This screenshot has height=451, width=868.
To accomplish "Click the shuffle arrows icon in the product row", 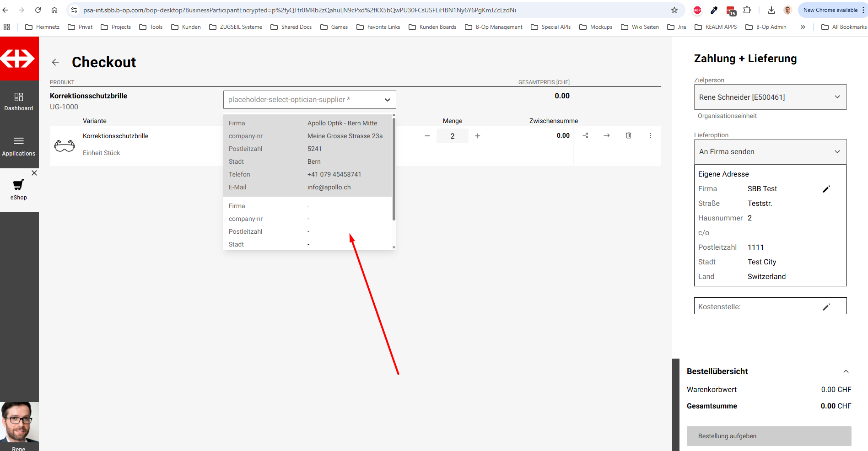I will coord(585,135).
